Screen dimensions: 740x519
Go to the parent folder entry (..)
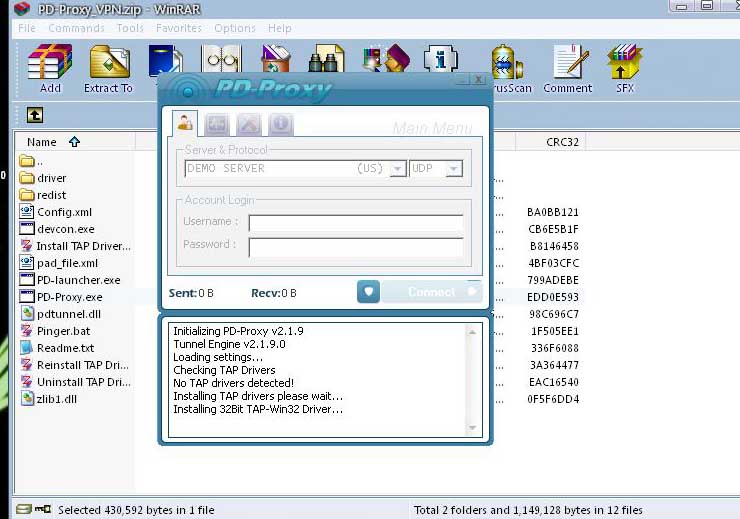pos(31,161)
